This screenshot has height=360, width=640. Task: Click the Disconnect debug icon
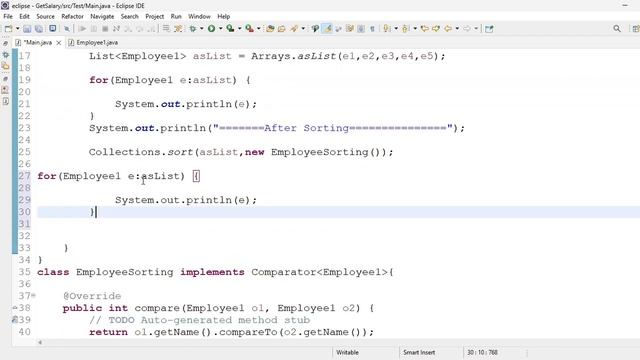(x=116, y=29)
